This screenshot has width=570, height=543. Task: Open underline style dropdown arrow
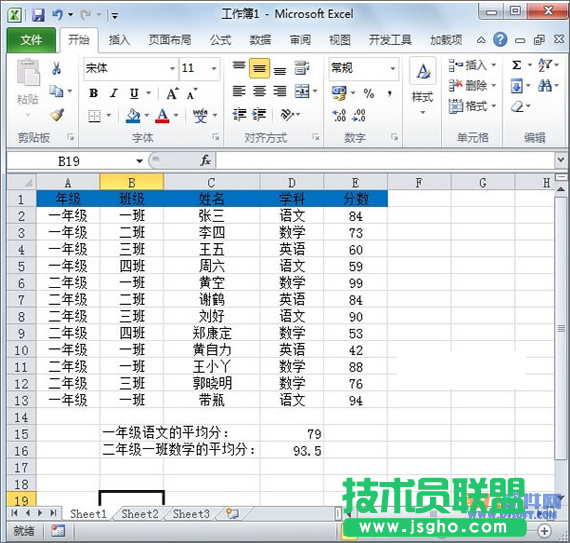pyautogui.click(x=148, y=93)
